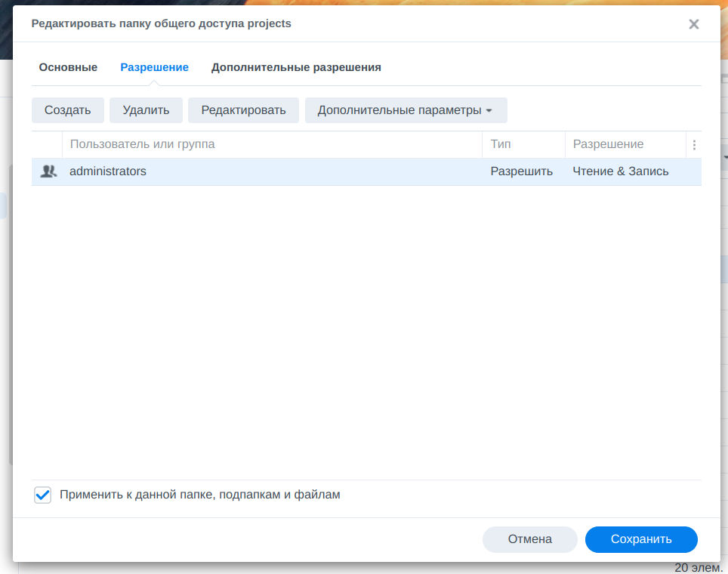This screenshot has height=574, width=728.
Task: Cancel changes with the Отмена button
Action: coord(529,539)
